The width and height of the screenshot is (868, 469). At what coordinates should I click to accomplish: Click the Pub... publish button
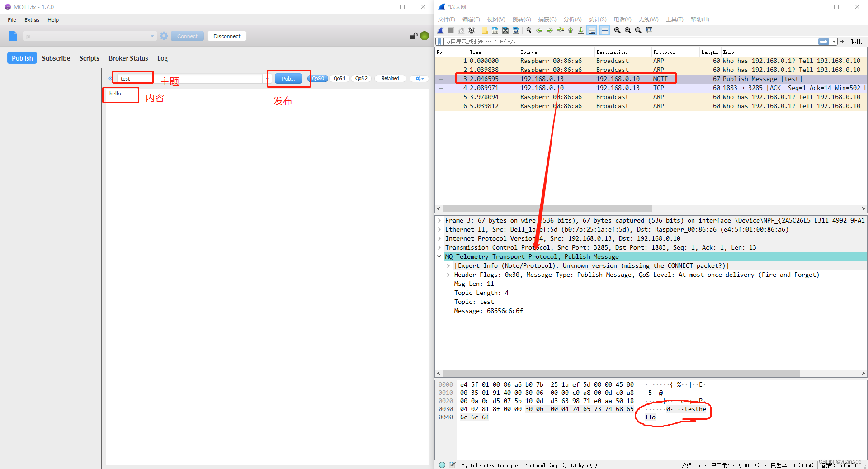coord(288,78)
